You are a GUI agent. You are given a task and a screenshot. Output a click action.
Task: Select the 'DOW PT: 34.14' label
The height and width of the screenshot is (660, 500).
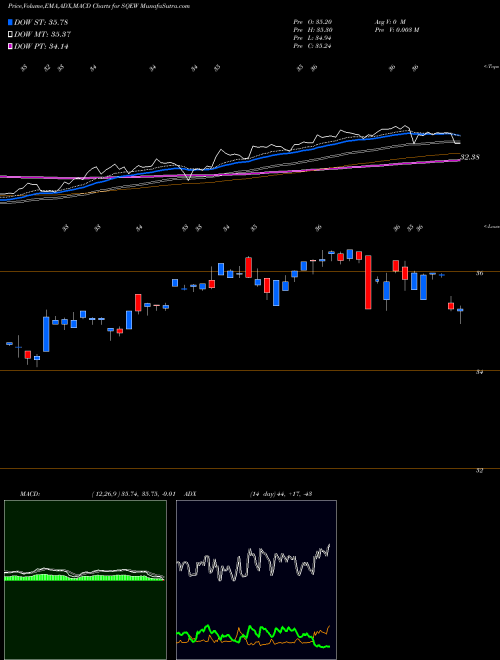(41, 47)
